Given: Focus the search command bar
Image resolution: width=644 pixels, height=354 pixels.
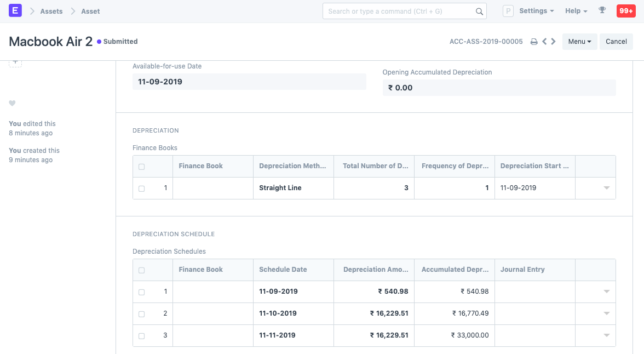Looking at the screenshot, I should pos(400,12).
